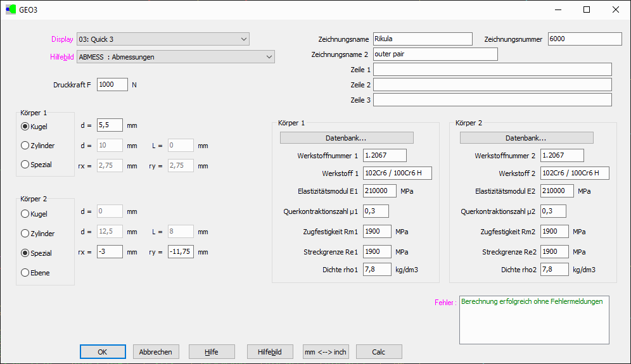Open Datenbank for Körper 2 material
This screenshot has width=631, height=364.
pyautogui.click(x=526, y=138)
